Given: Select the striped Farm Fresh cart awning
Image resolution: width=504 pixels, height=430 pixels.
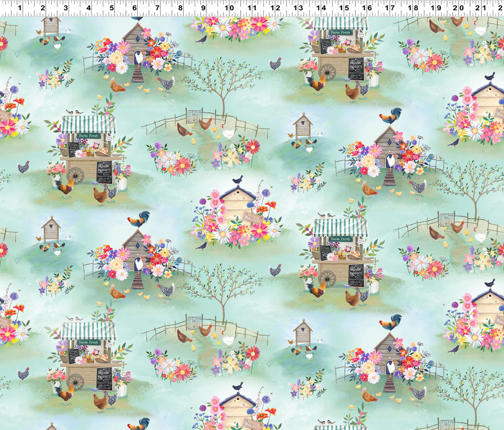Looking at the screenshot, I should [x=89, y=124].
